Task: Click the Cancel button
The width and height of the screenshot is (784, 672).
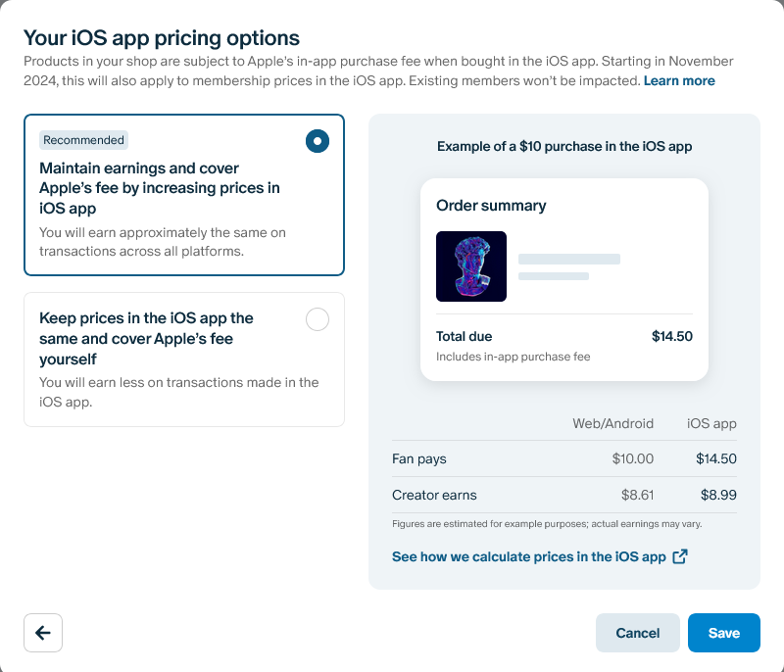Action: [x=638, y=633]
